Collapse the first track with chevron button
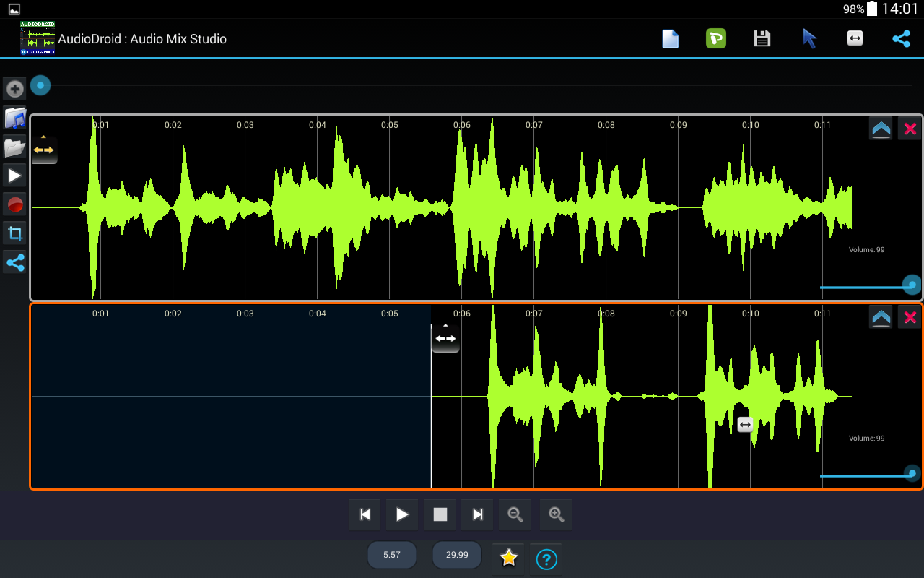 (x=881, y=129)
